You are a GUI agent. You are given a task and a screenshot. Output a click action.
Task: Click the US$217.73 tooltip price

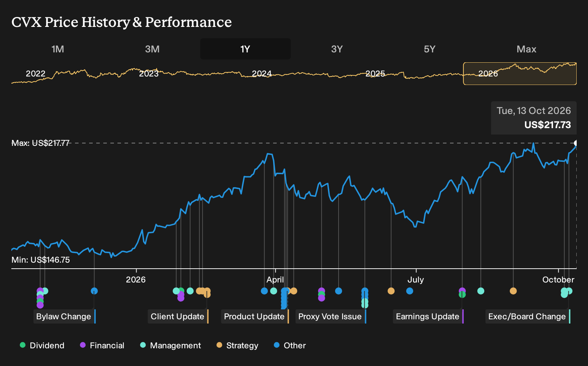click(548, 125)
